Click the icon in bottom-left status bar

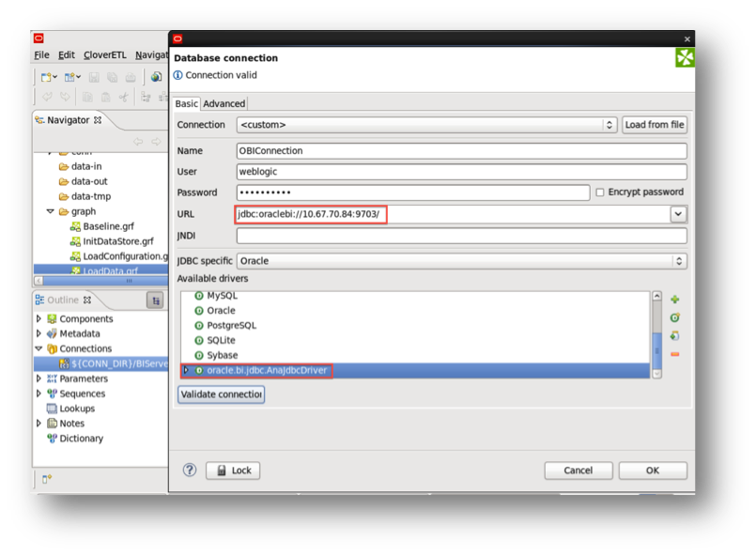pos(47,479)
